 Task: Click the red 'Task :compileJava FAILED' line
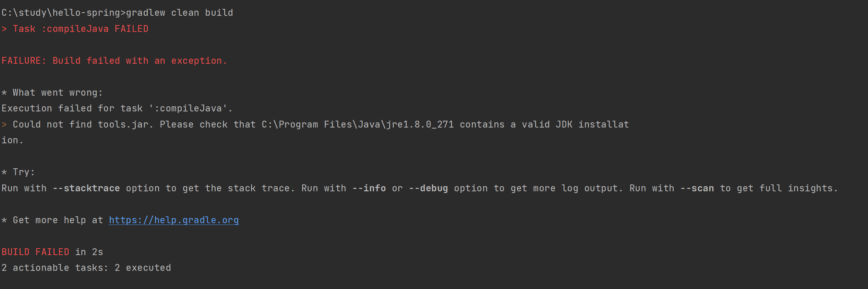(x=81, y=29)
